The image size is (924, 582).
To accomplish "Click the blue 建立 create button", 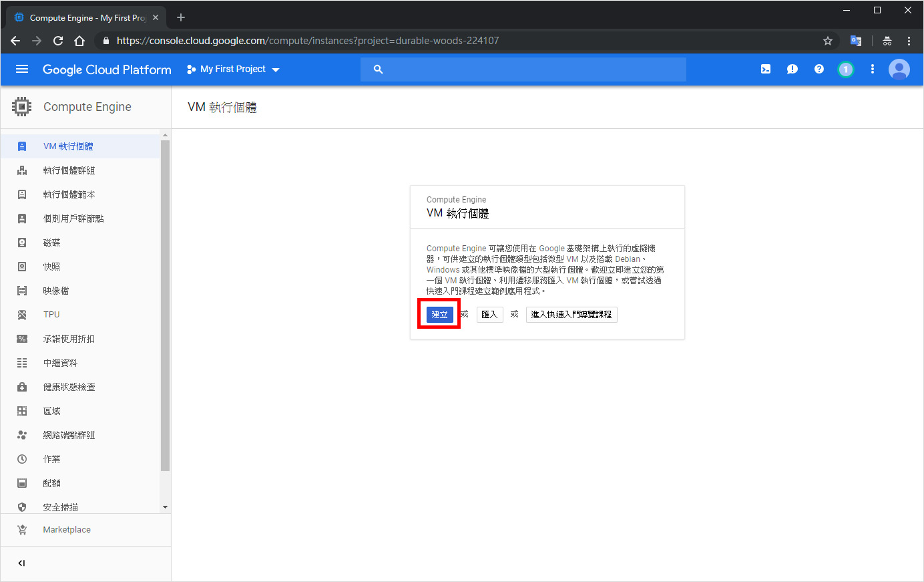I will [440, 315].
